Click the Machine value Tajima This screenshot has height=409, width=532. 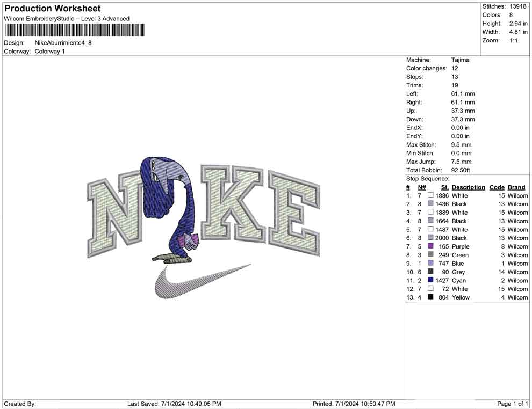(x=461, y=60)
